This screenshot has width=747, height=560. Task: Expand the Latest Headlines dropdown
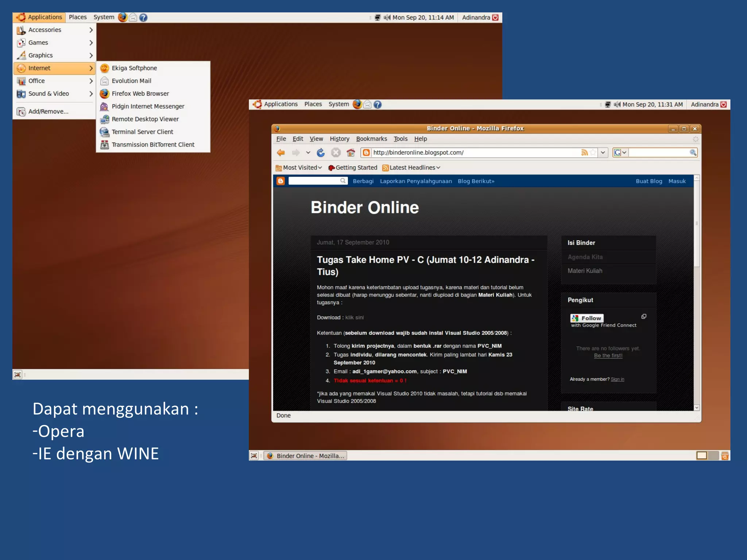pyautogui.click(x=412, y=168)
